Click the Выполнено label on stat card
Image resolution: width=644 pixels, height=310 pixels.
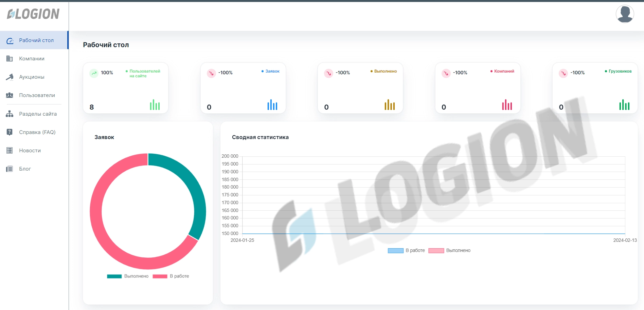click(x=386, y=71)
